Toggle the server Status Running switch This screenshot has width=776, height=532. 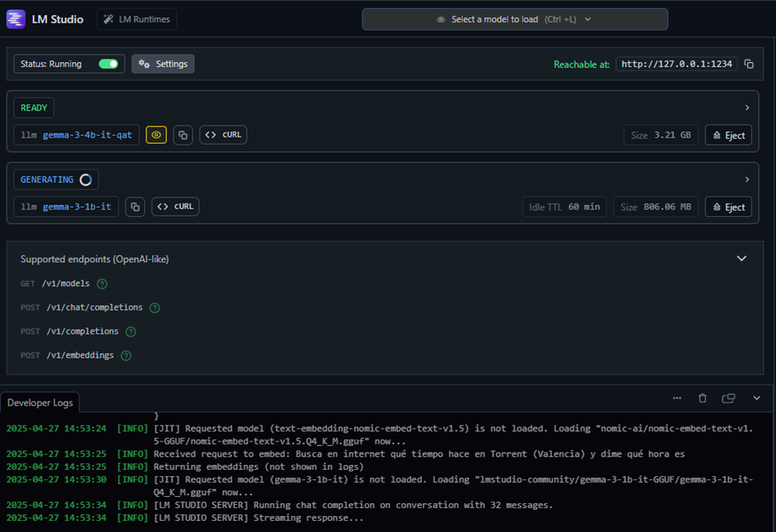click(108, 64)
